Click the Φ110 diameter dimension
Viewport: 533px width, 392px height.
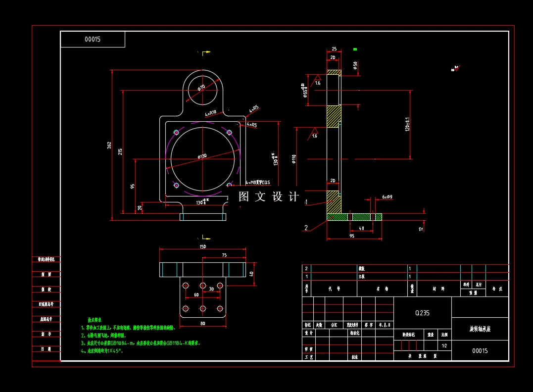click(x=293, y=159)
